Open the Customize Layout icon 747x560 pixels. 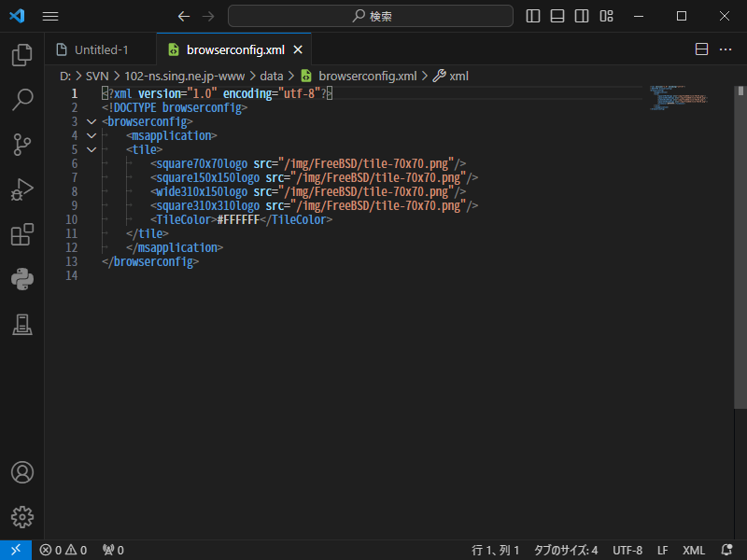(606, 16)
